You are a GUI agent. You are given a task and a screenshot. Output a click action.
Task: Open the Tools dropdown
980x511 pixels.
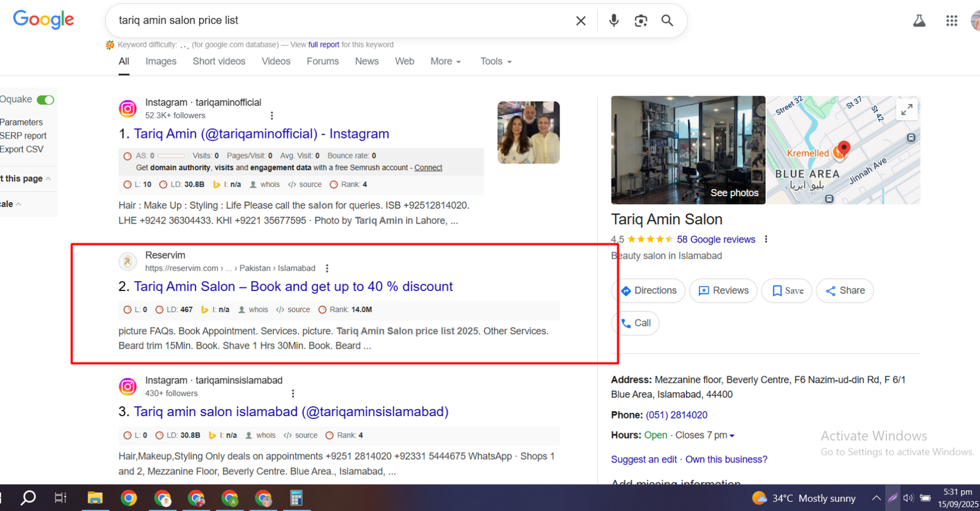[496, 61]
